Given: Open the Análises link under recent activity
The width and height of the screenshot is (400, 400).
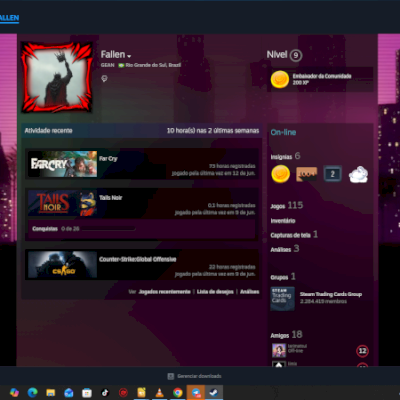Looking at the screenshot, I should click(x=250, y=292).
